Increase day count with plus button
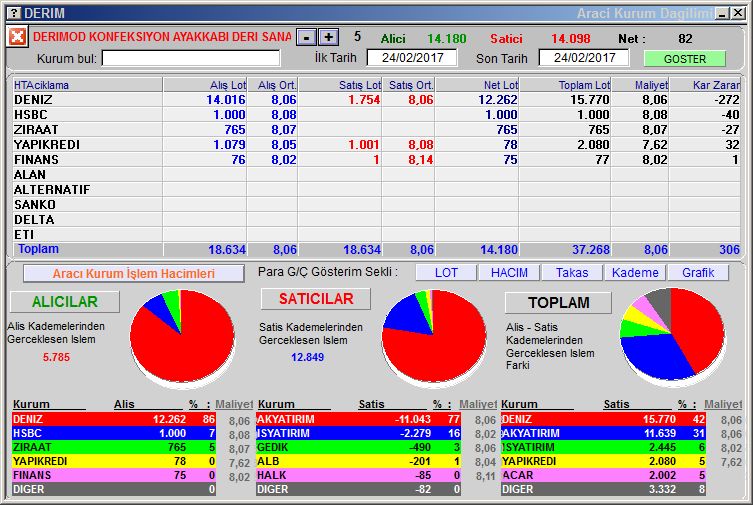Screen dimensions: 753x505 click(328, 37)
